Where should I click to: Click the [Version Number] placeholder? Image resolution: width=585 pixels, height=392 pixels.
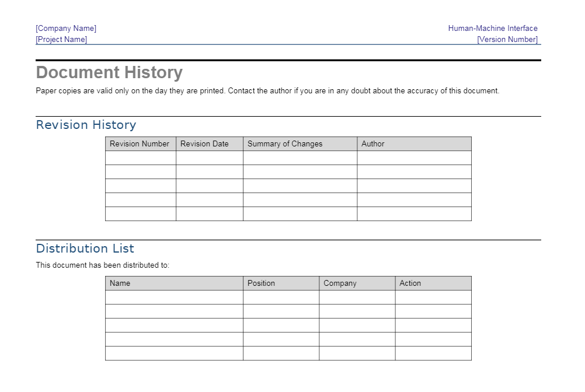pos(507,39)
